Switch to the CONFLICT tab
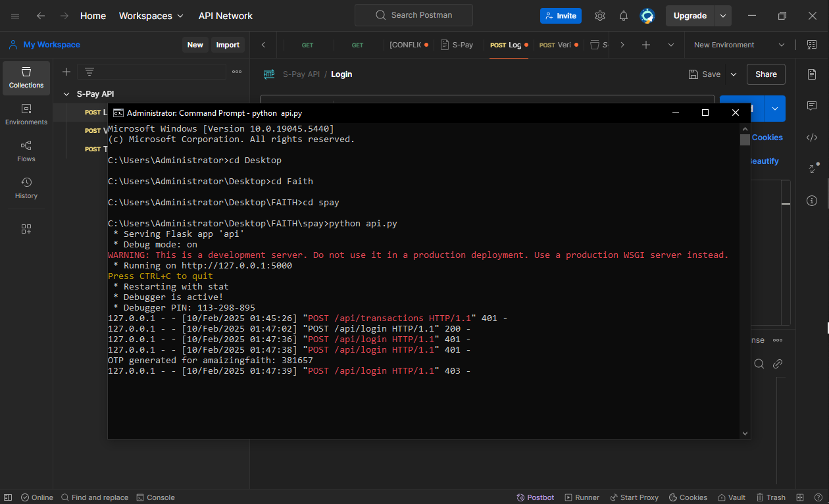The image size is (829, 504). [409, 45]
